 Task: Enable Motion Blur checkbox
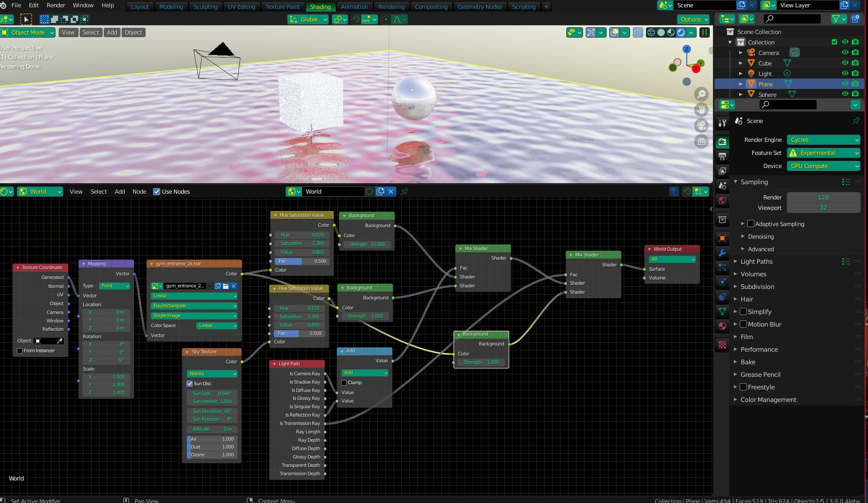pyautogui.click(x=743, y=325)
